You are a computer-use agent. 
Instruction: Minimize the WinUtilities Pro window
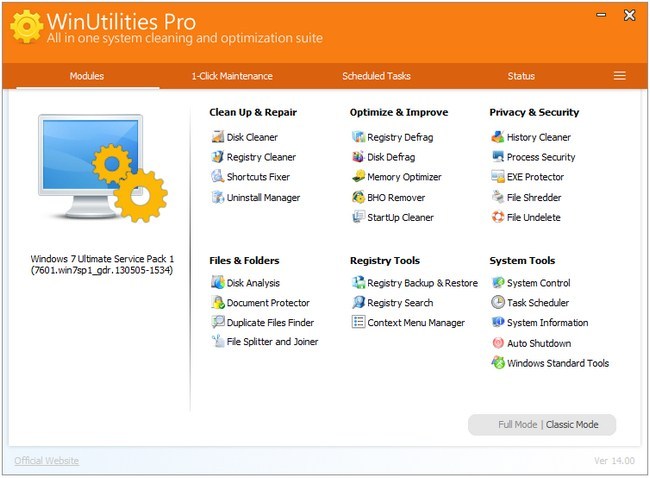[601, 15]
